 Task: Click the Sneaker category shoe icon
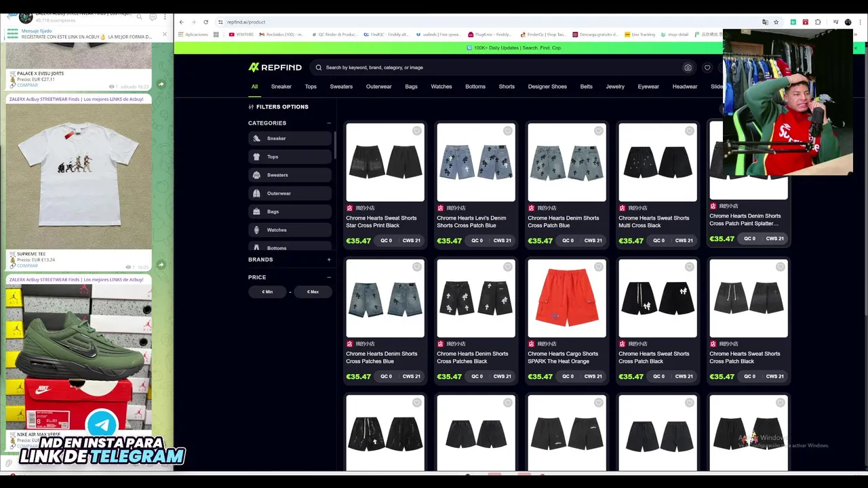(x=256, y=138)
